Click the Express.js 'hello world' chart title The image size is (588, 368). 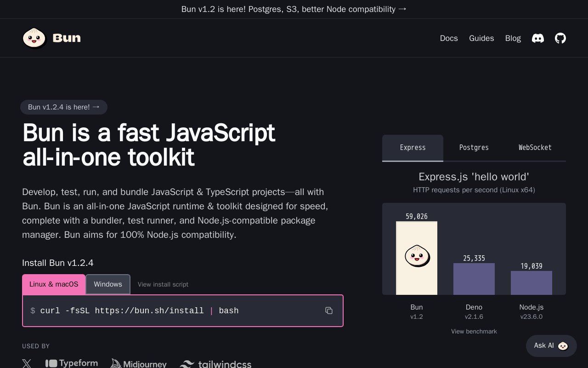tap(474, 177)
